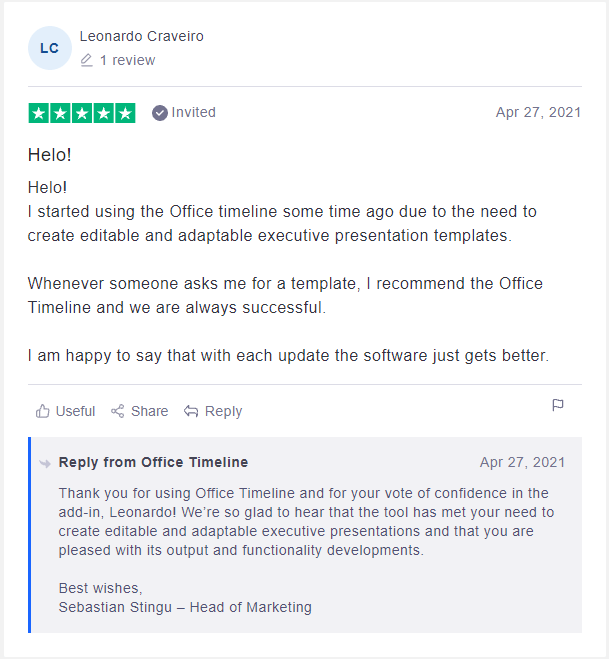Click the Invited checkmark badge icon
Image resolution: width=609 pixels, height=659 pixels.
tap(159, 113)
